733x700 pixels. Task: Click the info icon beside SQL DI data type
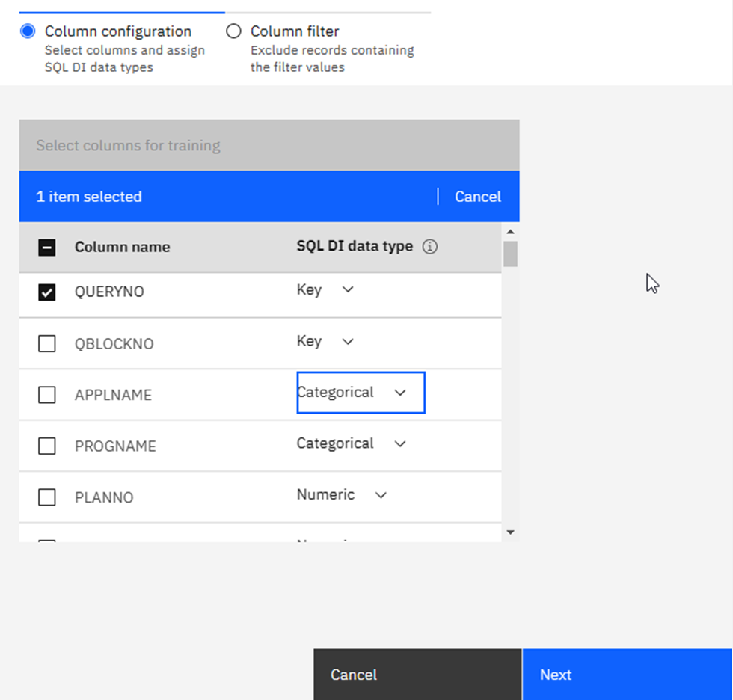[429, 247]
